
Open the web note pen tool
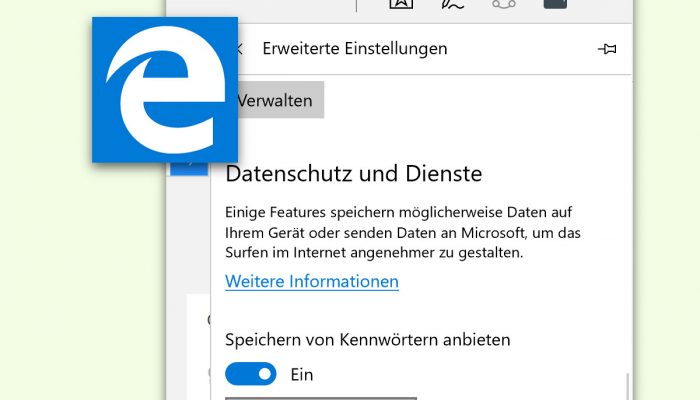[452, 5]
